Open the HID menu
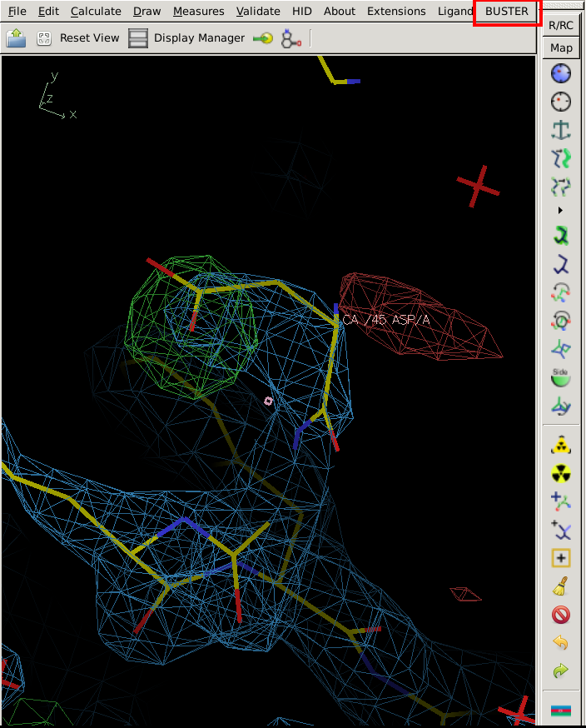 click(x=302, y=11)
